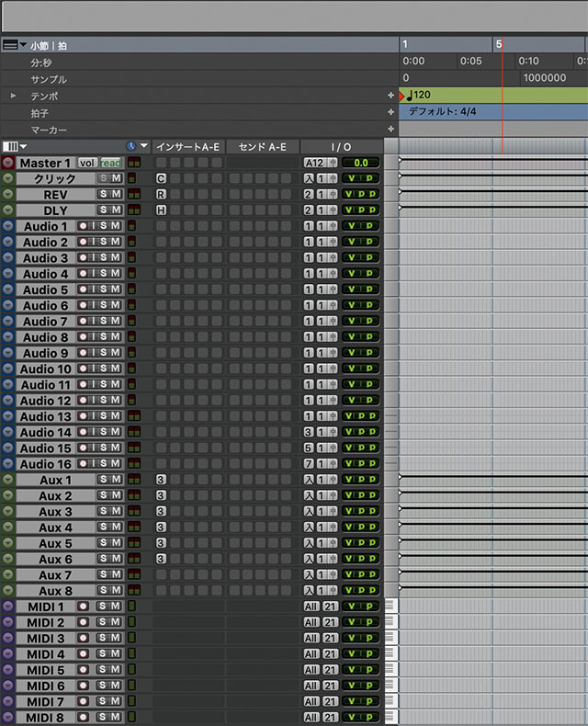The image size is (588, 726).
Task: Click the Aux 5 track name
Action: click(x=55, y=543)
